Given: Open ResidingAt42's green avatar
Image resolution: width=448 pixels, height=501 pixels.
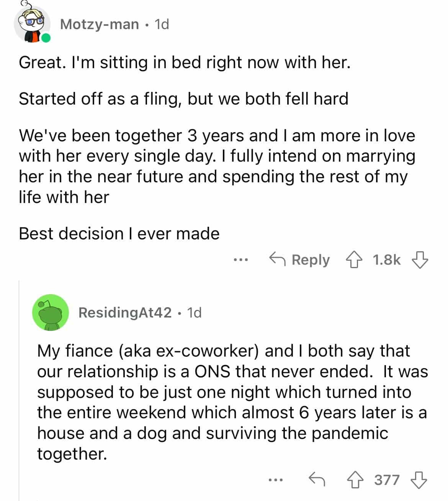Looking at the screenshot, I should (x=51, y=313).
